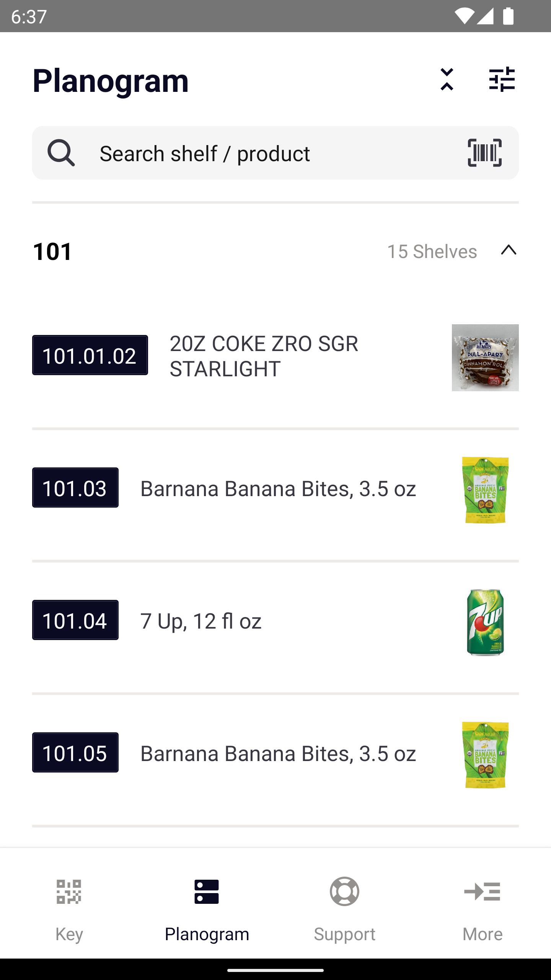Viewport: 551px width, 980px height.
Task: Open 20Z COKE ZRO SGR STARLIGHT item
Action: click(275, 356)
